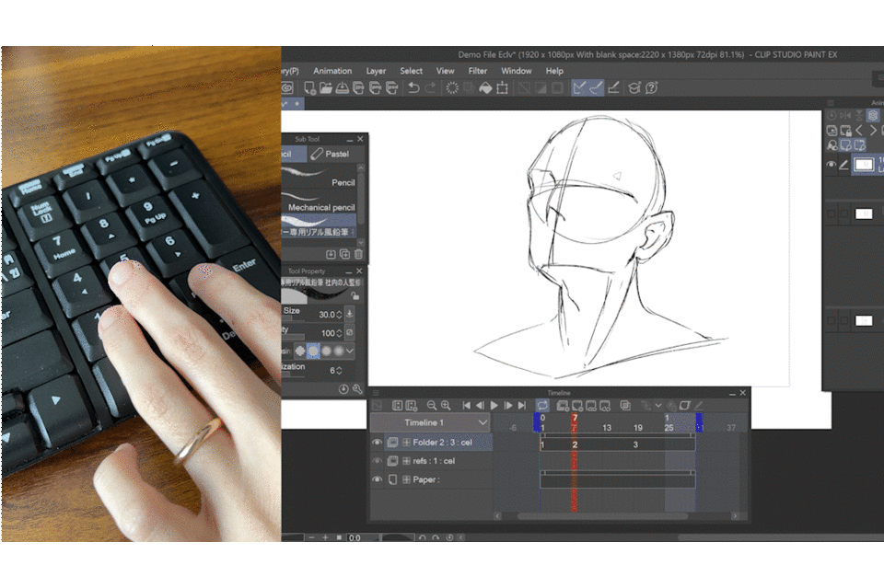Open the CLIP STUDIO tutorial graduation-cap icon

tap(634, 87)
